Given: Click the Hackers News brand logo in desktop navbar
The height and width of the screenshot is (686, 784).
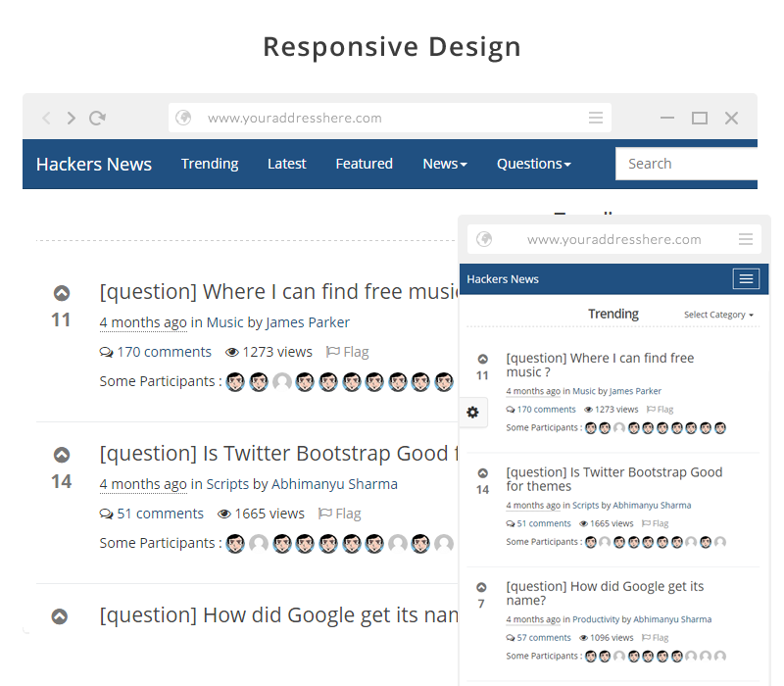Looking at the screenshot, I should (94, 164).
